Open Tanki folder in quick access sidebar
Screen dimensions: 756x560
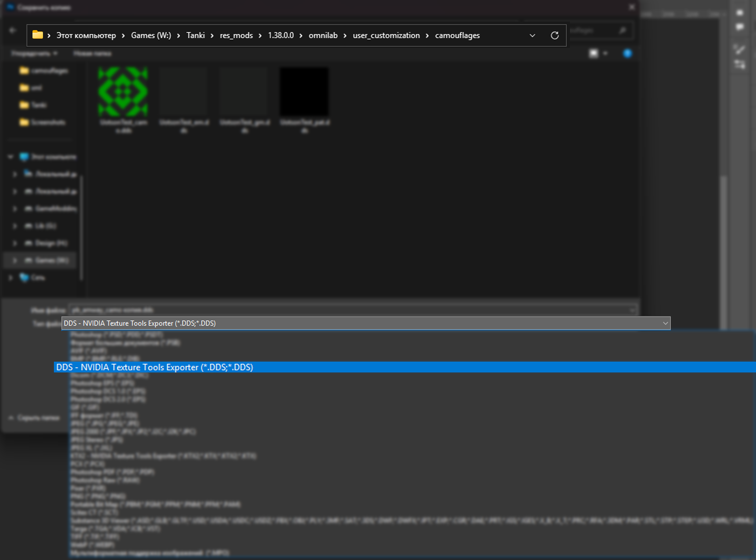point(38,105)
